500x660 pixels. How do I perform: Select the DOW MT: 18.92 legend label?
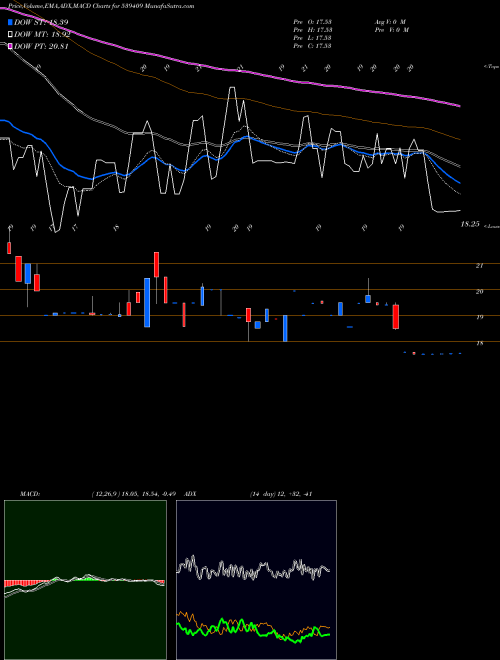pyautogui.click(x=42, y=35)
